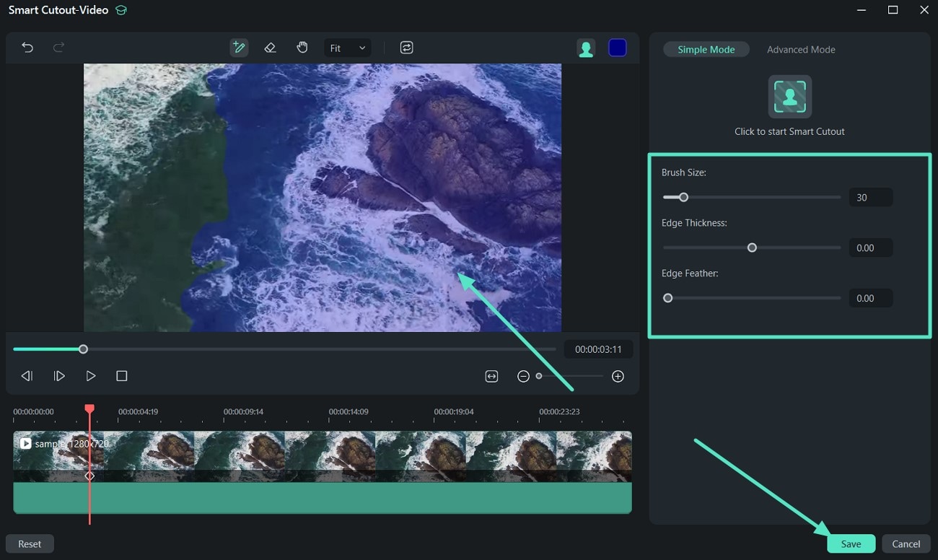The image size is (938, 560).
Task: Switch to Advanced Mode tab
Action: (x=801, y=49)
